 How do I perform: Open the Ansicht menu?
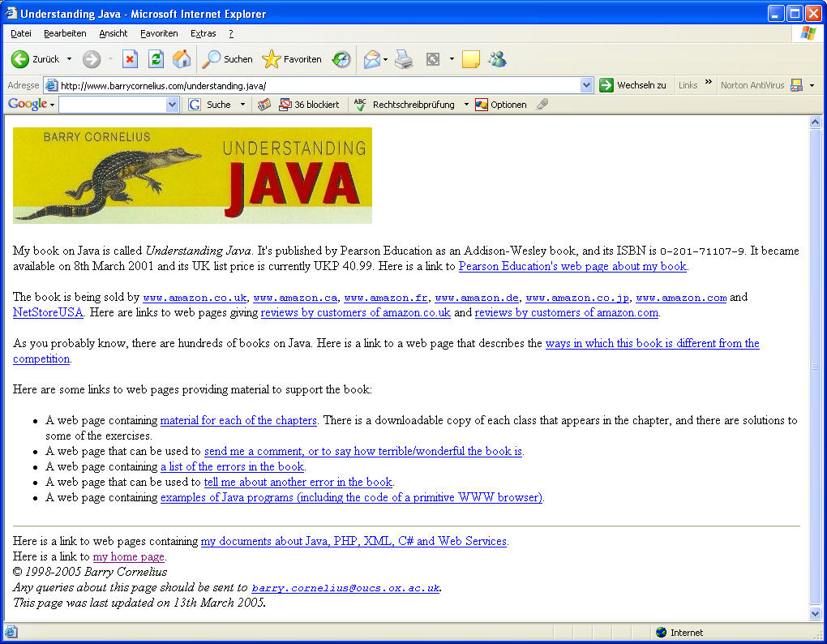114,33
